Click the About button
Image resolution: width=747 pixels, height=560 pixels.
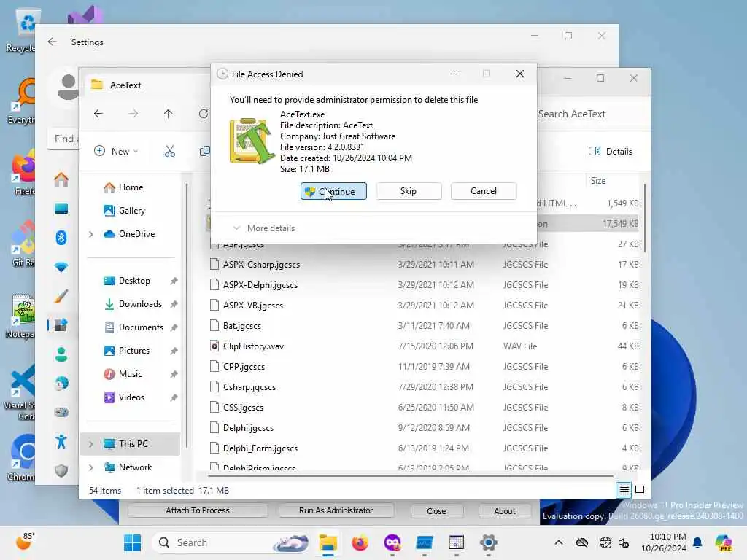click(x=505, y=511)
